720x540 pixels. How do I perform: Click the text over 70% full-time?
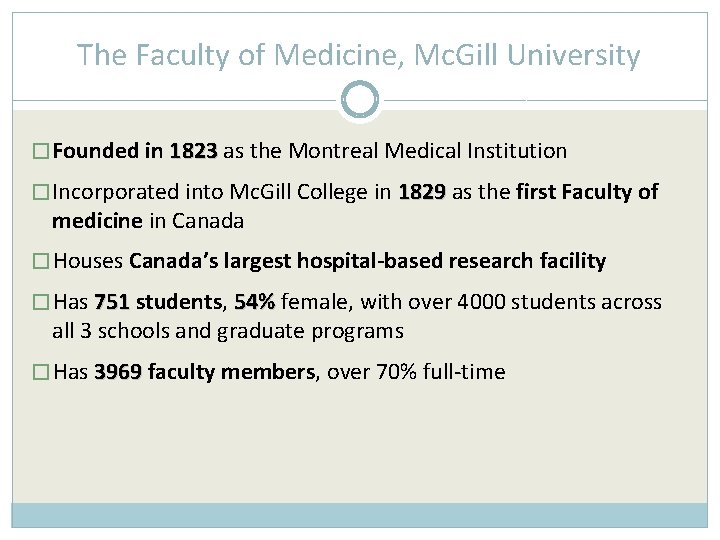click(x=416, y=371)
